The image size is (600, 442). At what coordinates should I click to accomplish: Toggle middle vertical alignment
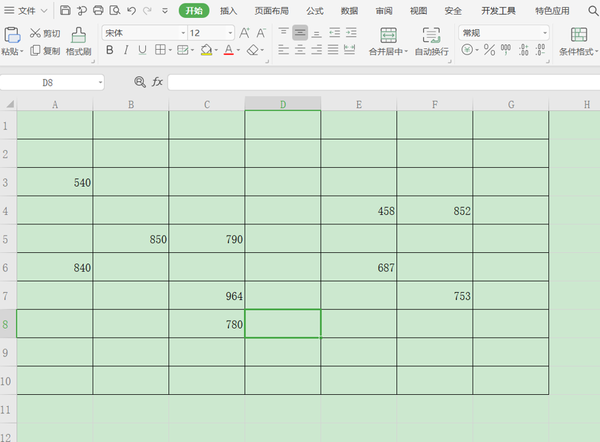[300, 33]
